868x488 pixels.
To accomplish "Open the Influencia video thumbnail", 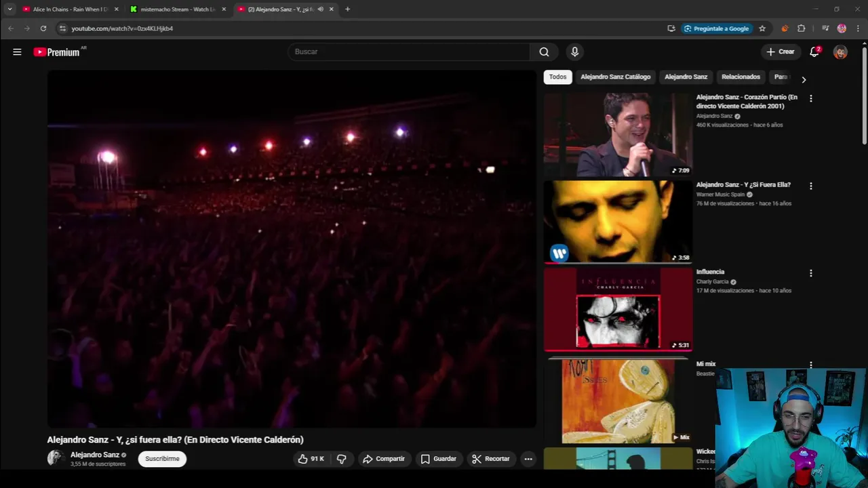I will point(618,309).
